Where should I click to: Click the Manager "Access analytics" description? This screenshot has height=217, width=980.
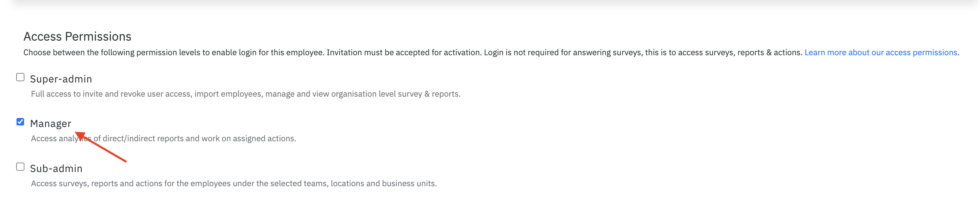coord(163,138)
